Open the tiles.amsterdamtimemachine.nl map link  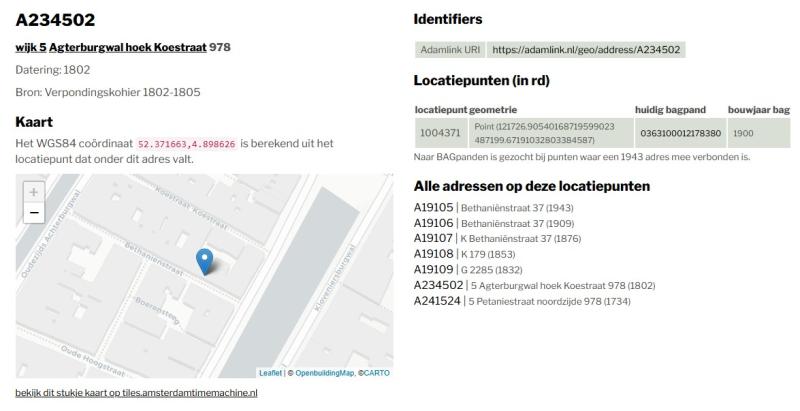(136, 393)
